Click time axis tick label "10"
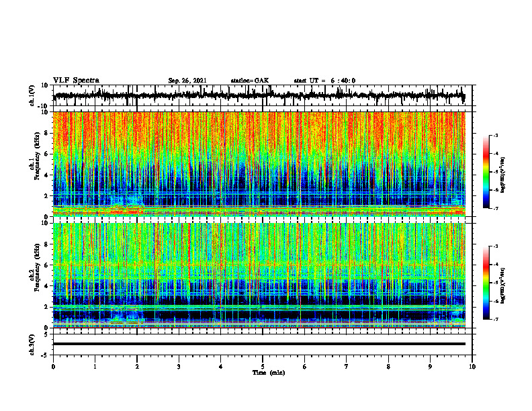The image size is (532, 411). click(472, 367)
